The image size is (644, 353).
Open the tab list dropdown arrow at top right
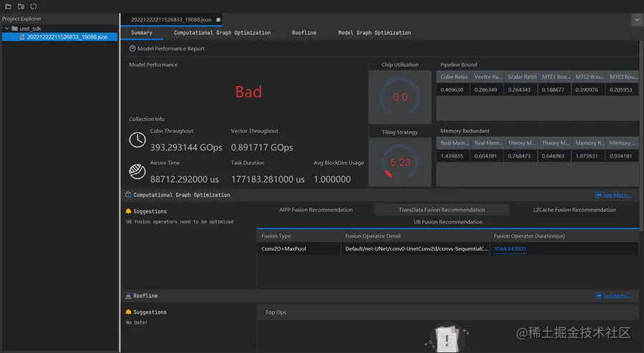[x=637, y=20]
